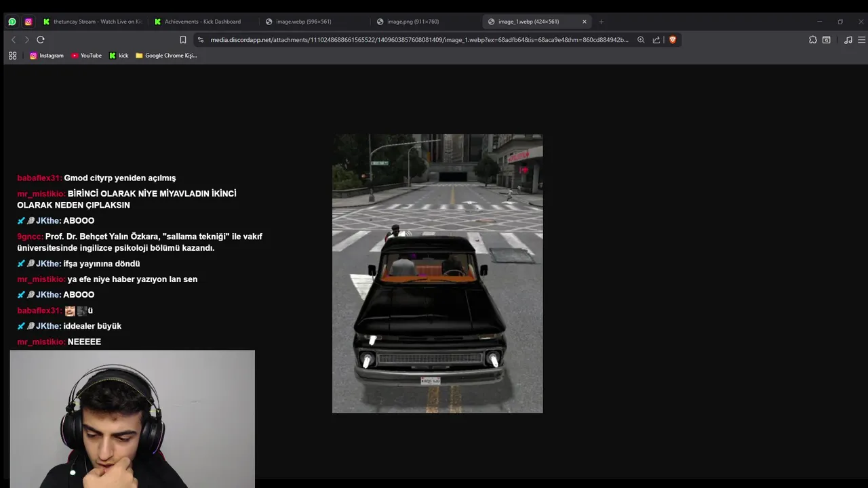Switch to thetuncay Stream Kick tab

coord(92,22)
